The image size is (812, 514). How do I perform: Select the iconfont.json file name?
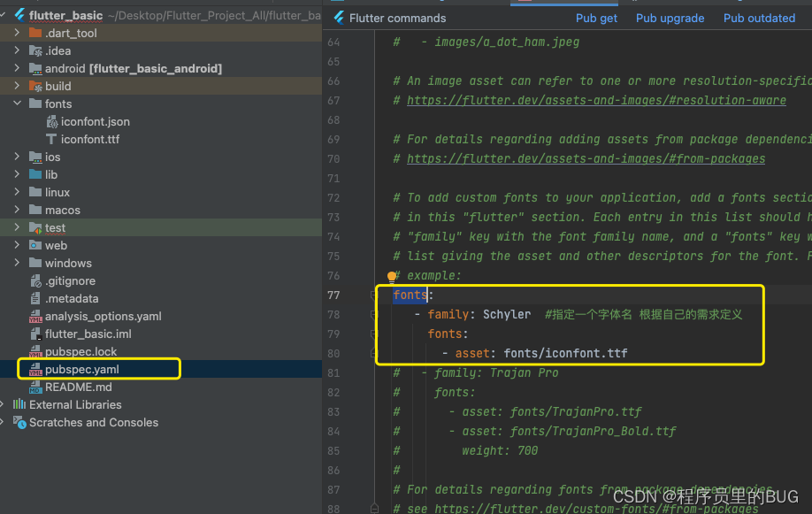pos(96,122)
